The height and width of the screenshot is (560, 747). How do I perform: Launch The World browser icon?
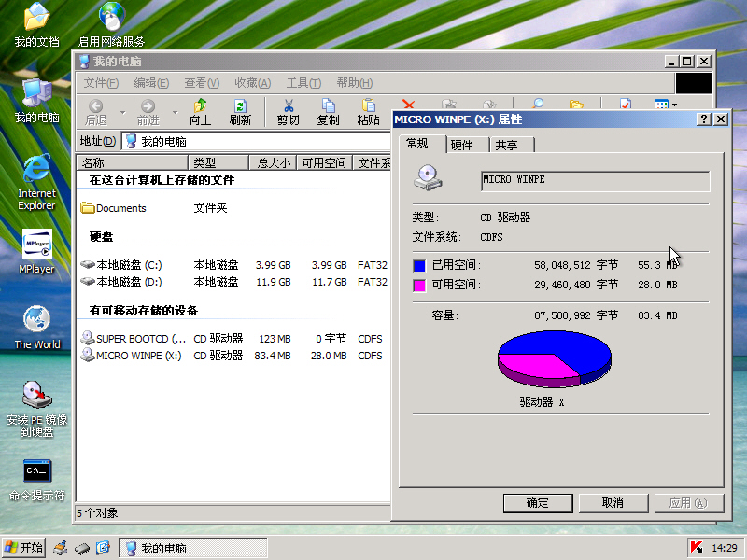click(37, 328)
